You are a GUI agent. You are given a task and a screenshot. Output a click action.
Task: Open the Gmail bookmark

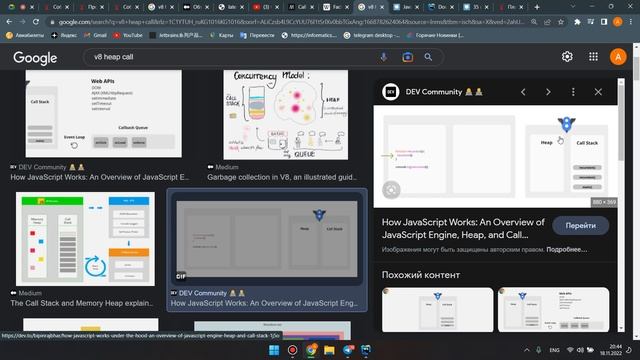point(96,36)
